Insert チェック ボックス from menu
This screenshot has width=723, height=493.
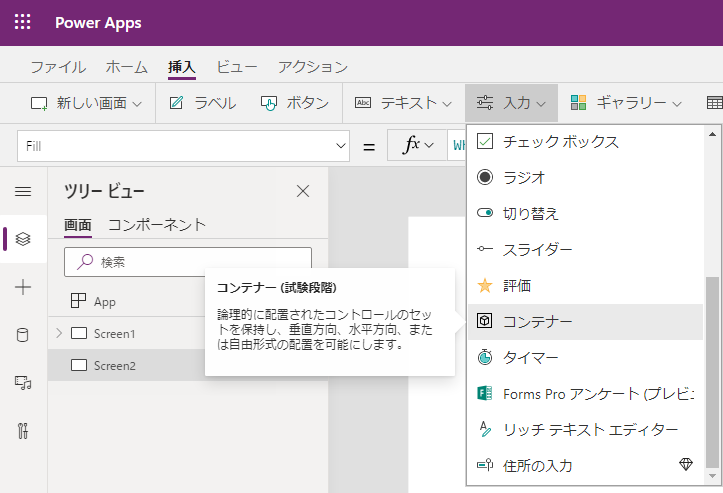[585, 142]
